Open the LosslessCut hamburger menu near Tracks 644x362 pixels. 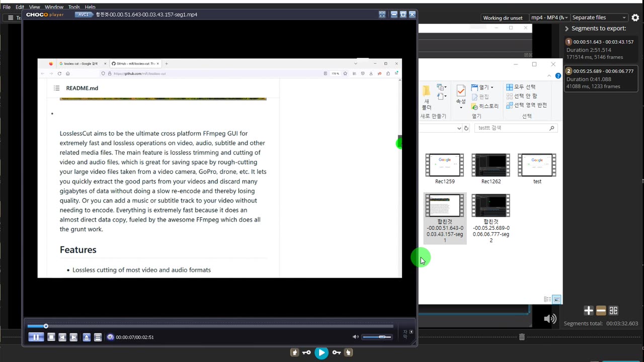tap(11, 18)
